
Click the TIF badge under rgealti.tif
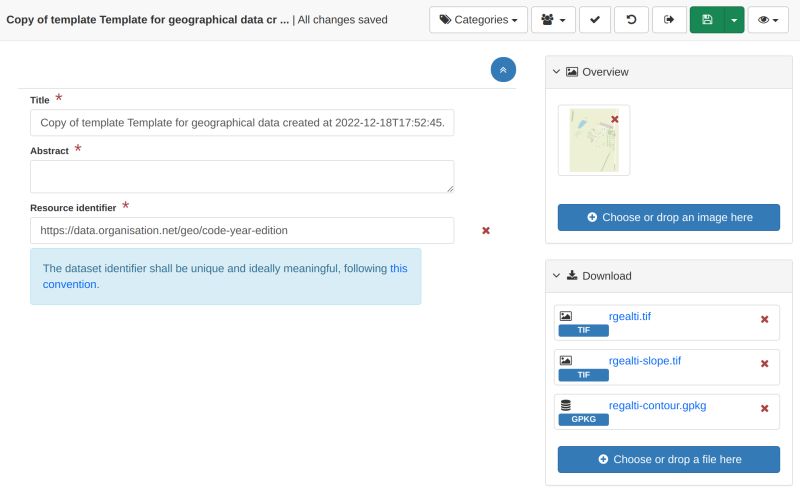tap(584, 330)
